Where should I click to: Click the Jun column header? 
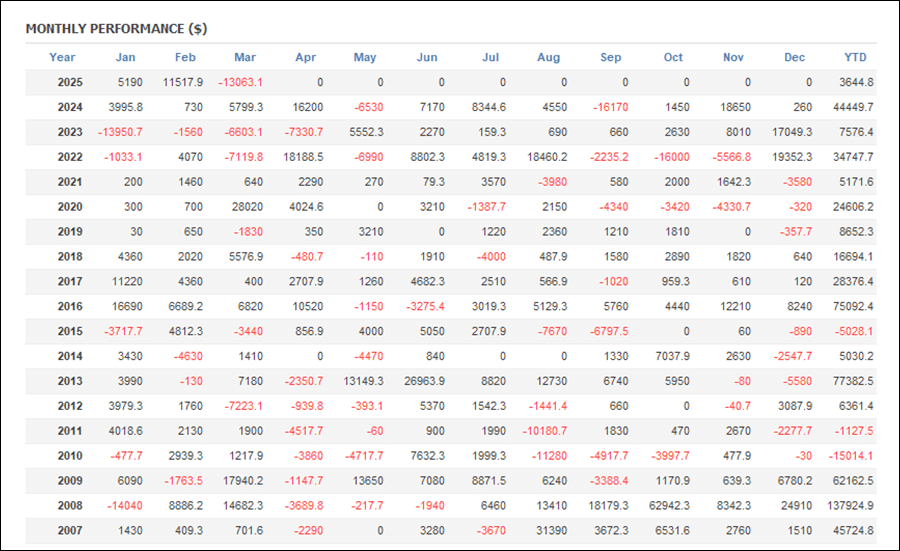pyautogui.click(x=427, y=57)
